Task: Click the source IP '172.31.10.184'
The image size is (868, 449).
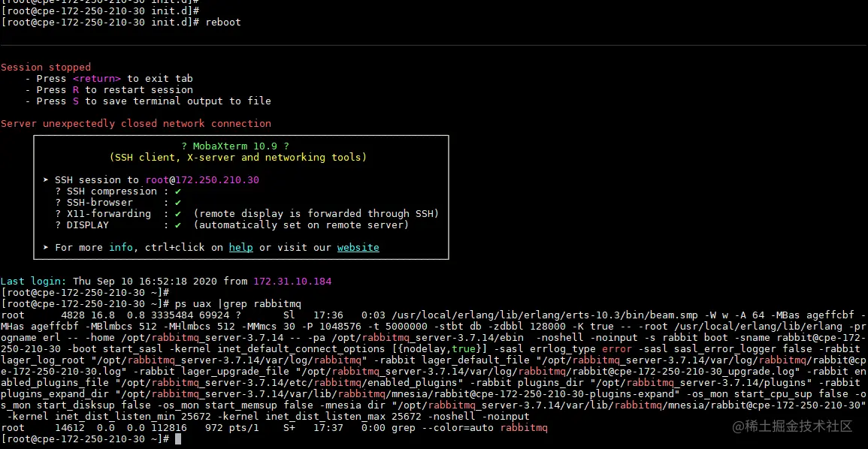Action: (x=292, y=281)
